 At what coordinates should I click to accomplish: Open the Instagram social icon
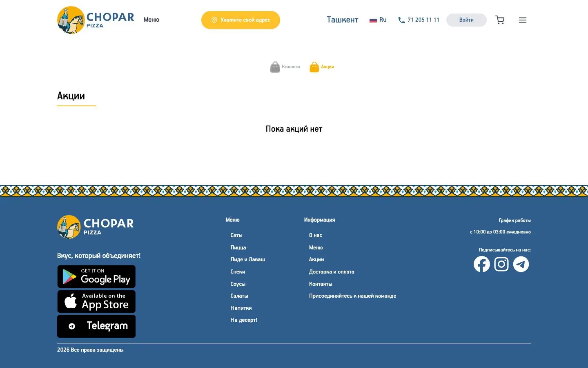501,264
